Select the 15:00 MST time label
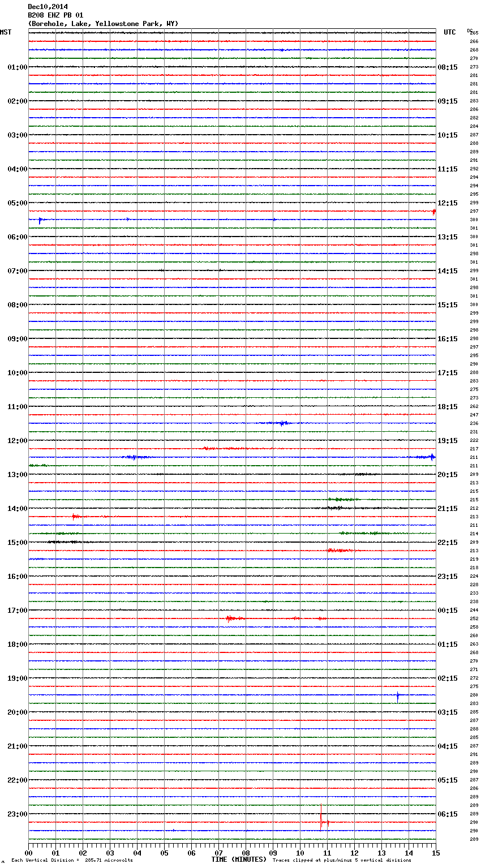The height and width of the screenshot is (868, 481). pyautogui.click(x=18, y=543)
